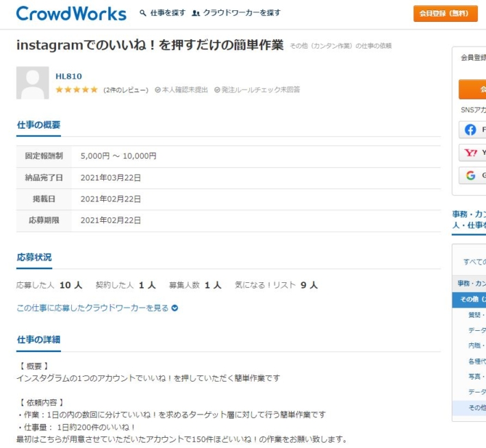Click the check icon before 発注ルールチェック未回答
The image size is (486, 448).
click(217, 90)
